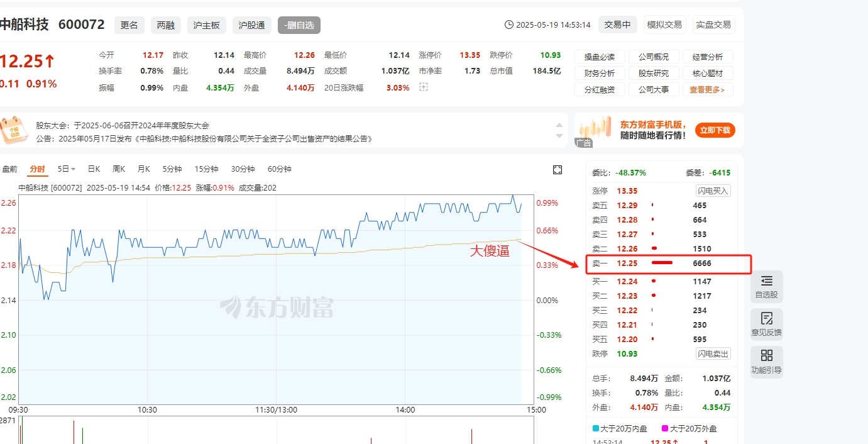Click the expand plus icon after 20日涨跌幅
Screen dimensions: 868x444
click(x=424, y=87)
